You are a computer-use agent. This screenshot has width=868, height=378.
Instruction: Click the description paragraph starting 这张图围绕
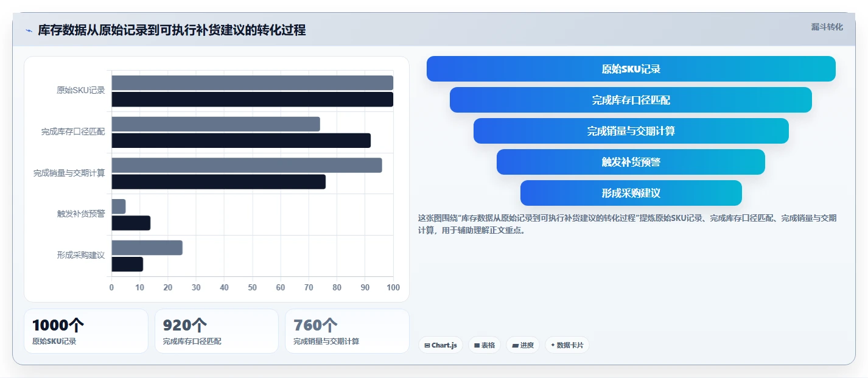[x=627, y=224]
